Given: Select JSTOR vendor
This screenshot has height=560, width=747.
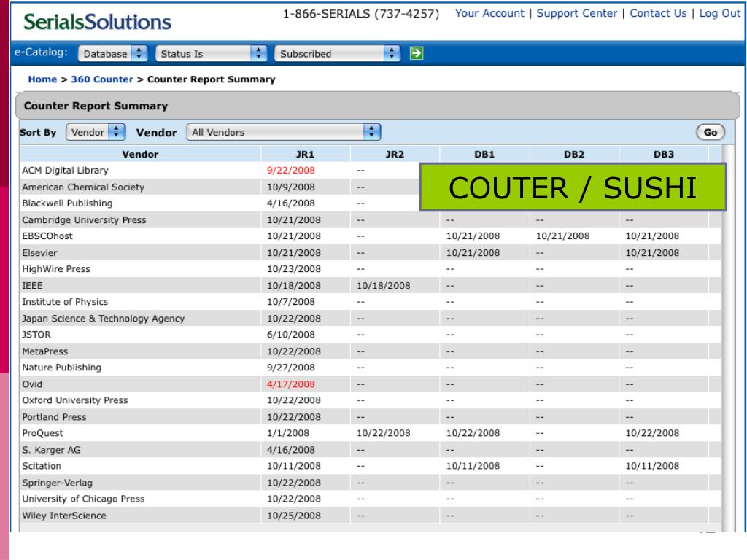Looking at the screenshot, I should [x=36, y=334].
